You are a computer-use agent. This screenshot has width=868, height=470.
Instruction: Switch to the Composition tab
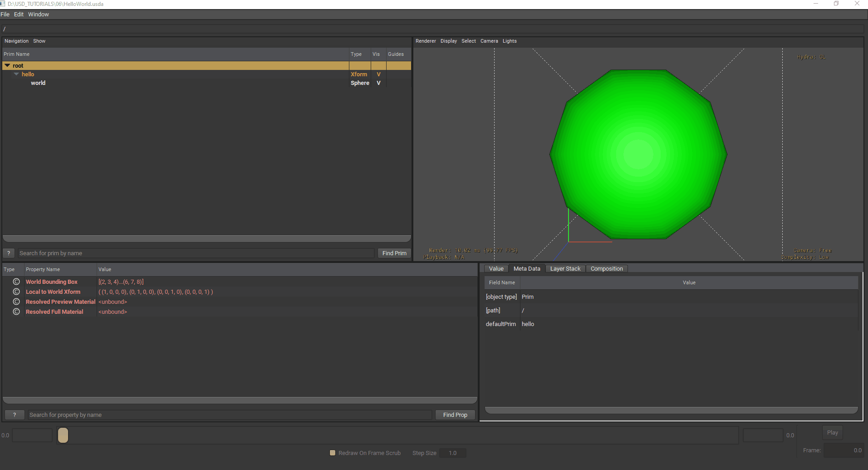pos(607,268)
